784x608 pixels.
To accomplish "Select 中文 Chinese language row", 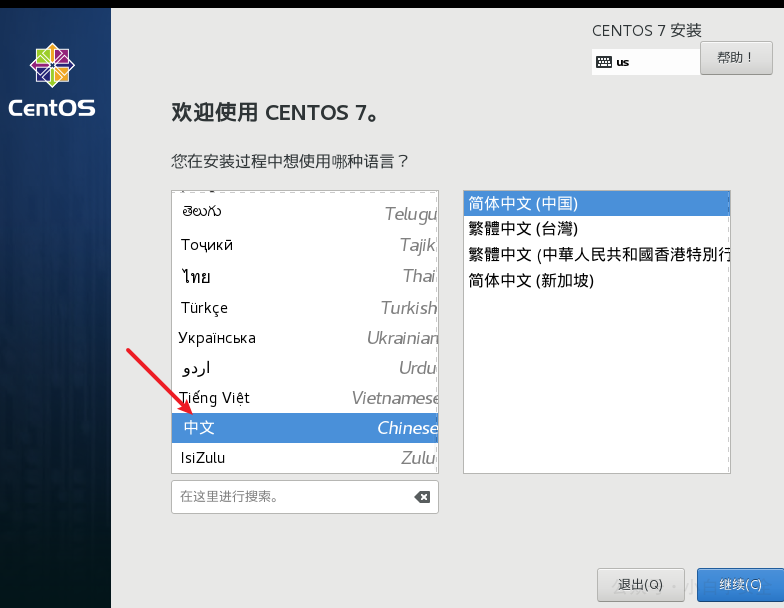I will pyautogui.click(x=304, y=428).
